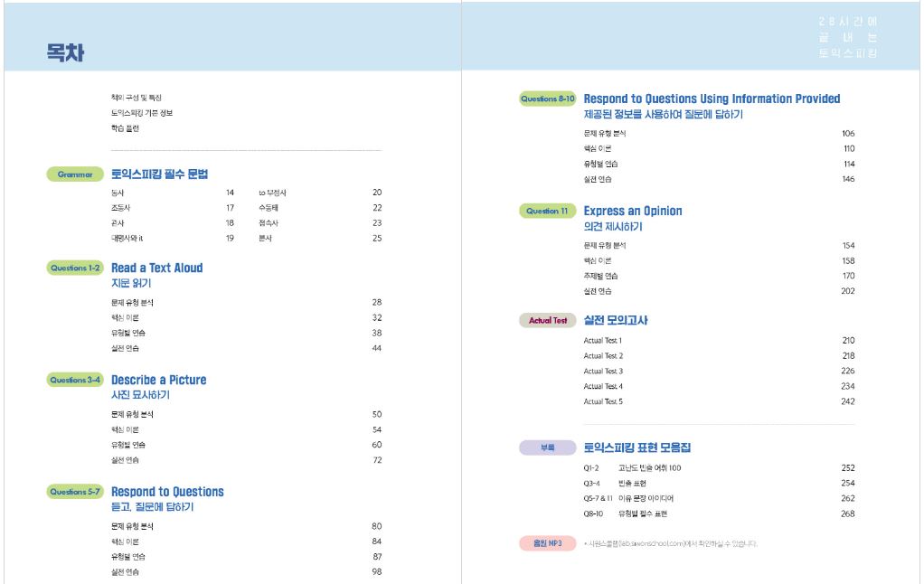This screenshot has height=584, width=924.
Task: Click the beige Actual Test badge
Action: click(548, 321)
